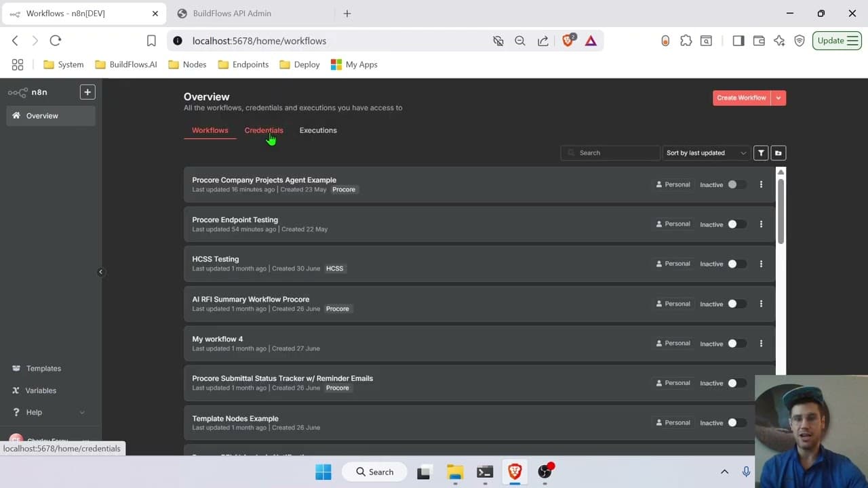Click the Procore tag on AI RFI Summary

(338, 309)
